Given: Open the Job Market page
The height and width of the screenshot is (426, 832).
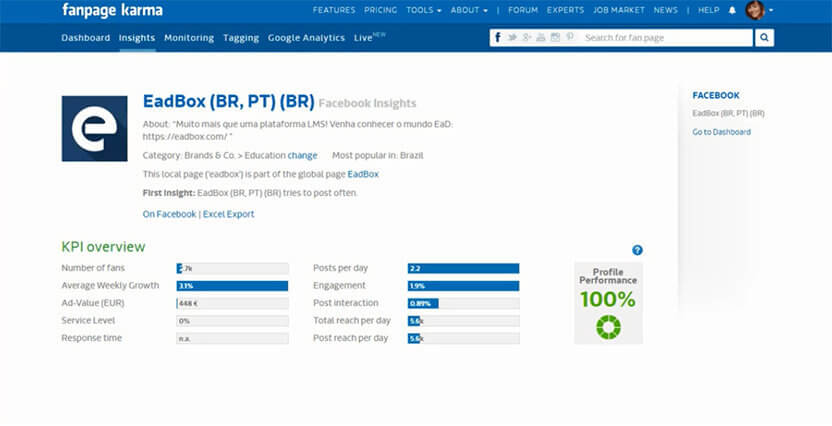Looking at the screenshot, I should [x=619, y=10].
